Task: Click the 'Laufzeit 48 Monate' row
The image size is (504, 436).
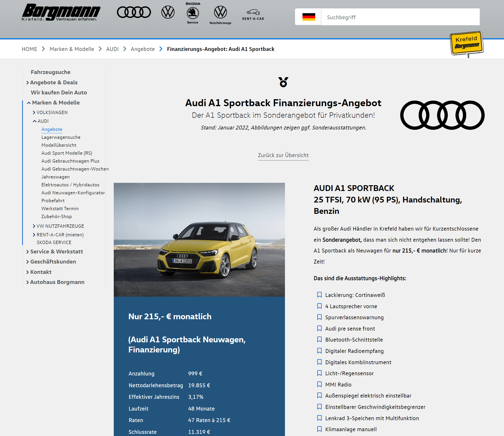Action: click(x=172, y=409)
